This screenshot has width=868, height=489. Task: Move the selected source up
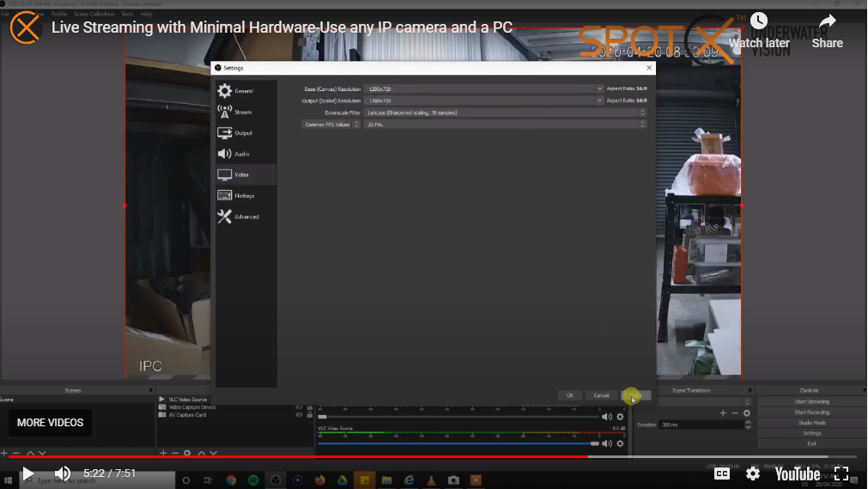point(202,453)
